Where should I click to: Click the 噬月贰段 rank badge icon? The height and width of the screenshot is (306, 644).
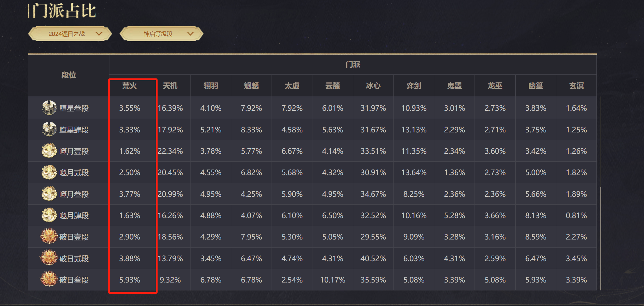(x=49, y=172)
